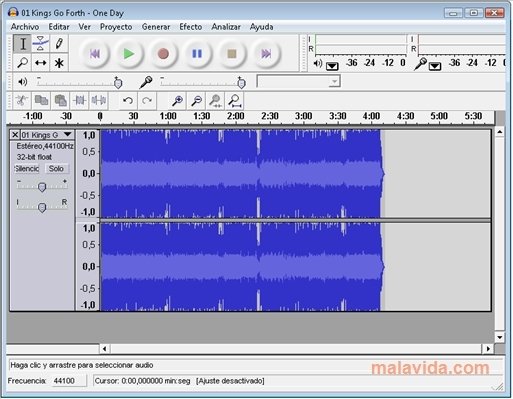The height and width of the screenshot is (399, 513).
Task: Click the Copy icon in edit toolbar
Action: pyautogui.click(x=41, y=100)
